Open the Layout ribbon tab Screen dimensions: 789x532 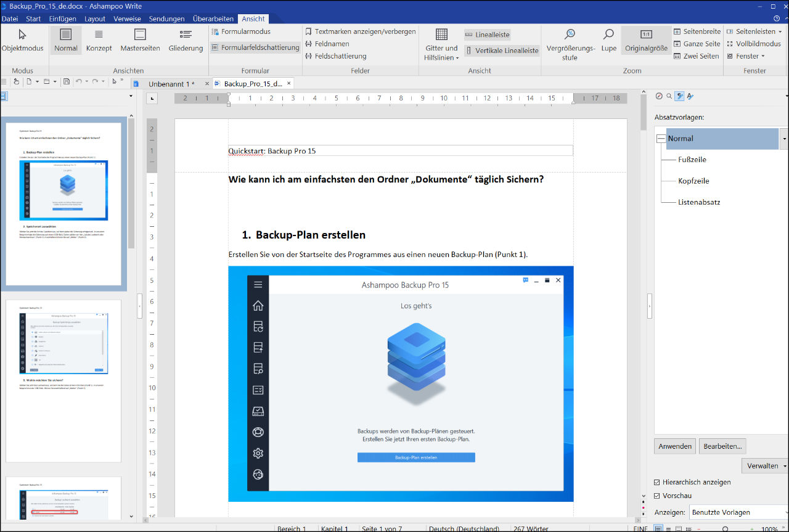pos(95,19)
